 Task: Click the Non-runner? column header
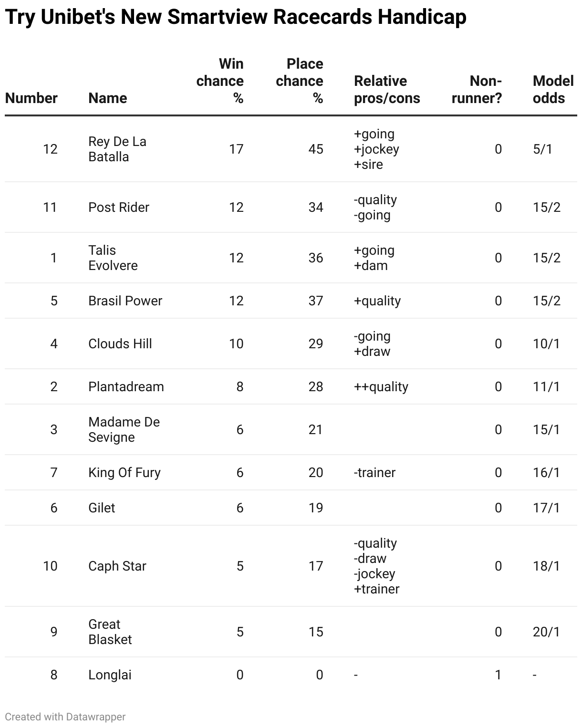click(477, 90)
